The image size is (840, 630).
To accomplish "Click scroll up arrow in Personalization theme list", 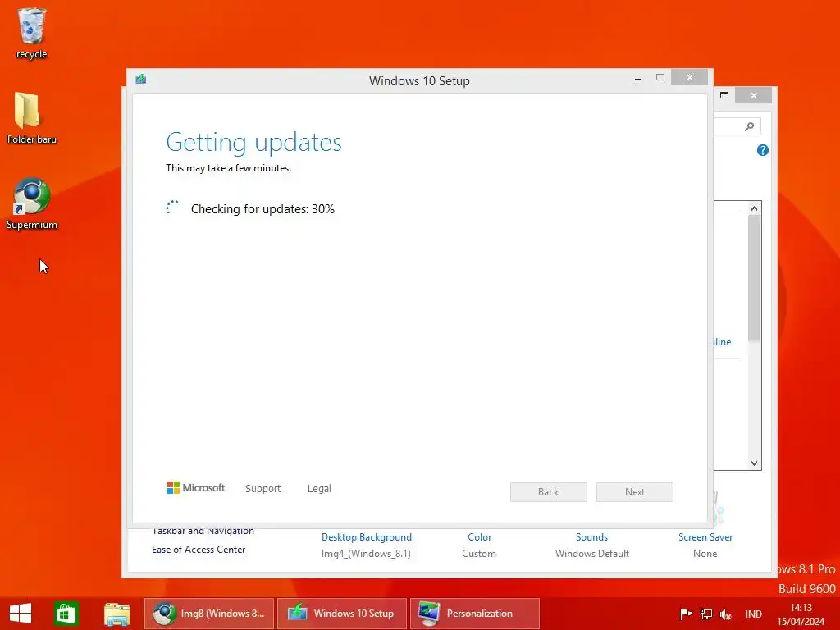I will coord(755,208).
